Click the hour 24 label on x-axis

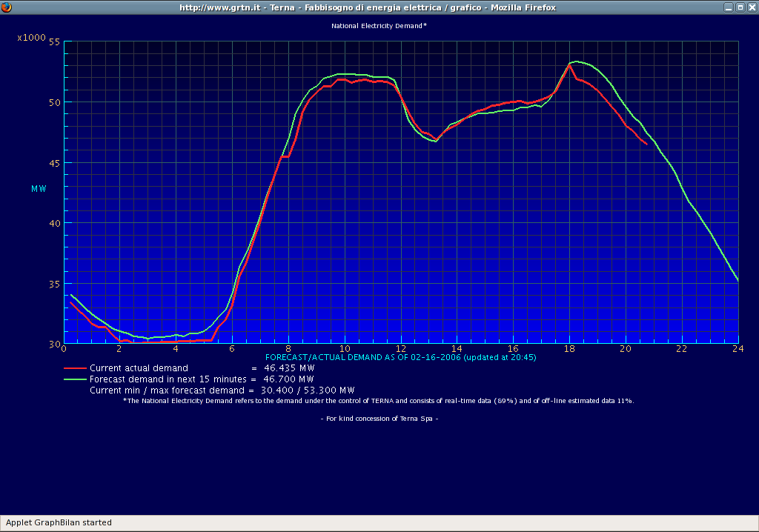click(738, 349)
